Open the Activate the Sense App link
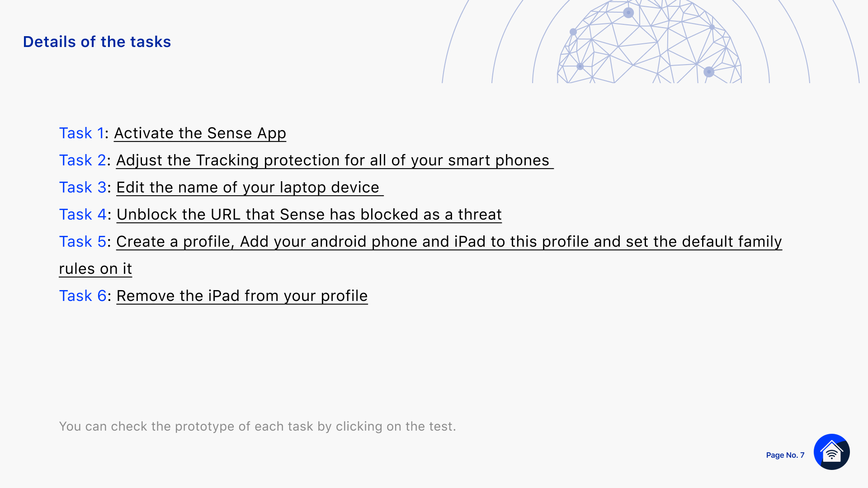 click(x=200, y=133)
